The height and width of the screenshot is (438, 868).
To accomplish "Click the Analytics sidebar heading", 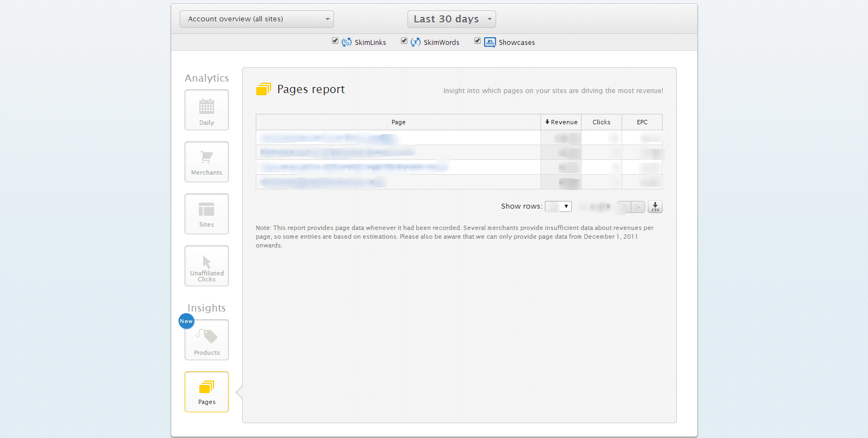I will pos(206,78).
